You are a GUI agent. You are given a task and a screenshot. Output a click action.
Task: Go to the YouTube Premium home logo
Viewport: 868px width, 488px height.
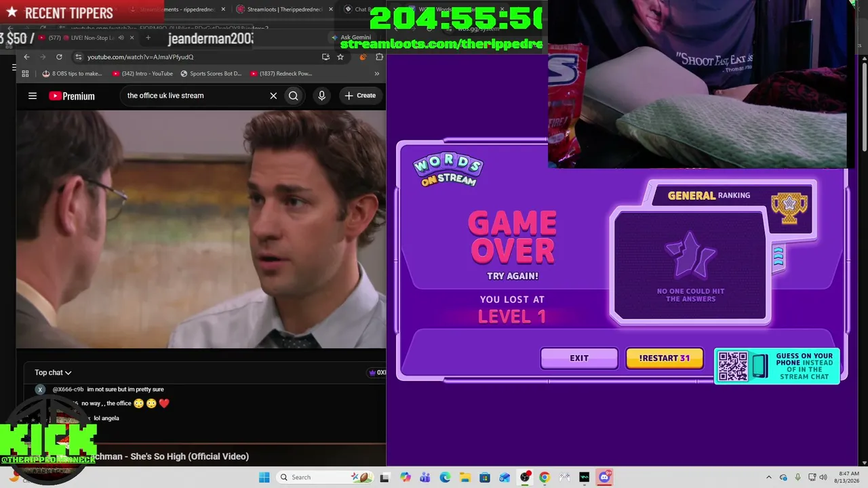72,96
